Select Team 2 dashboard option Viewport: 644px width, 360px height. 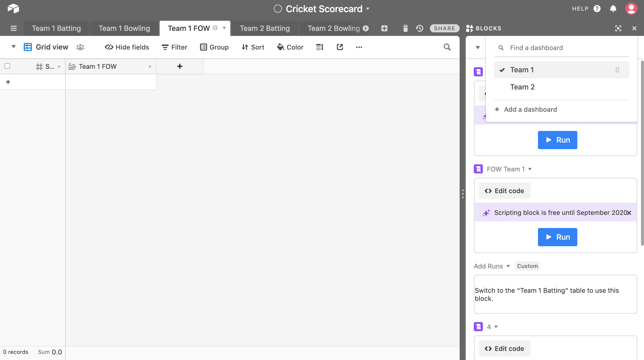click(x=522, y=87)
